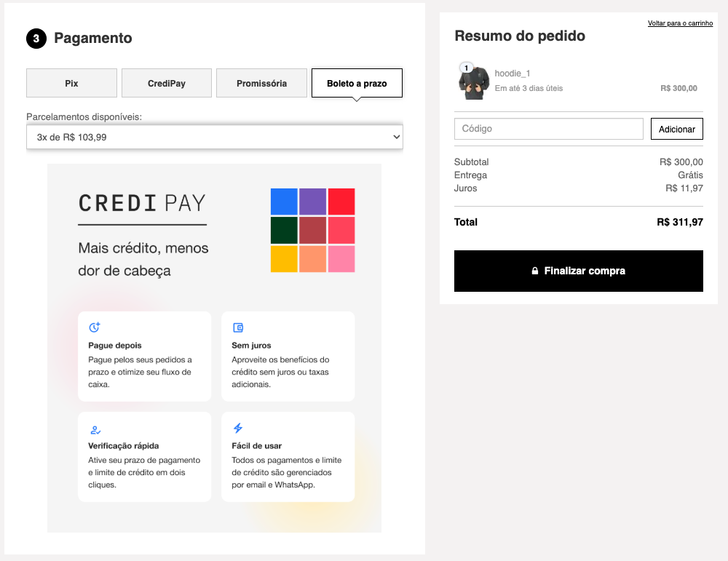
Task: Click the Sem juros card title
Action: click(251, 345)
